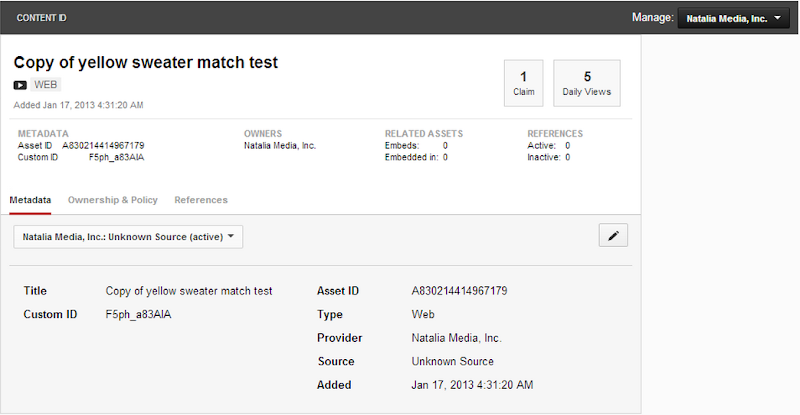Click the YouTube video icon beside WEB

click(20, 85)
